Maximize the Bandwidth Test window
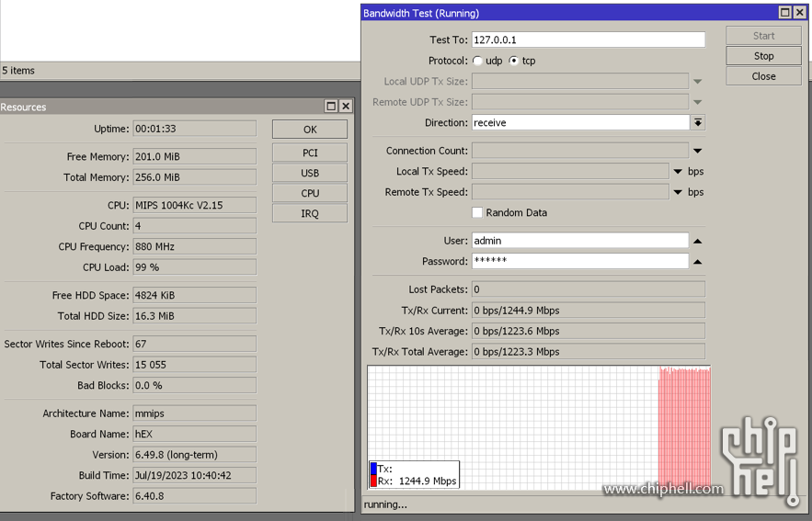This screenshot has width=812, height=521. point(785,13)
